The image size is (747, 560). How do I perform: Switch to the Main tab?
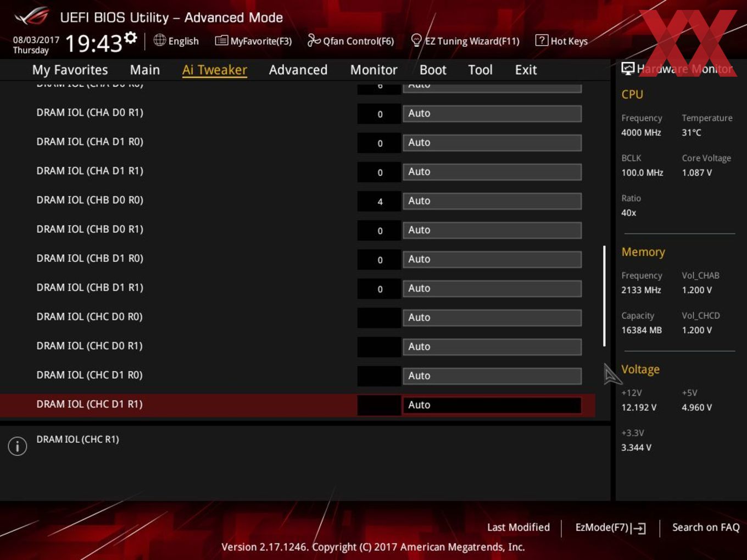(145, 70)
